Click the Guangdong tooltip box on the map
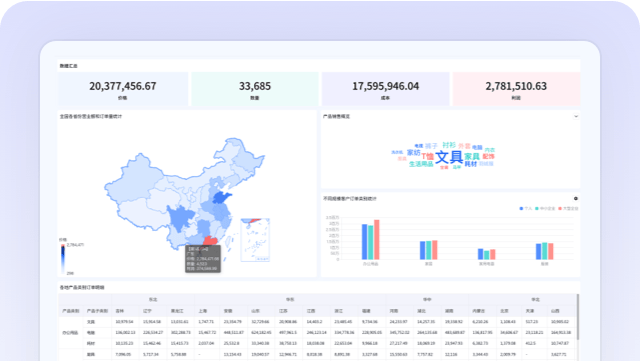Viewport: 640px width, 362px height. [203, 259]
